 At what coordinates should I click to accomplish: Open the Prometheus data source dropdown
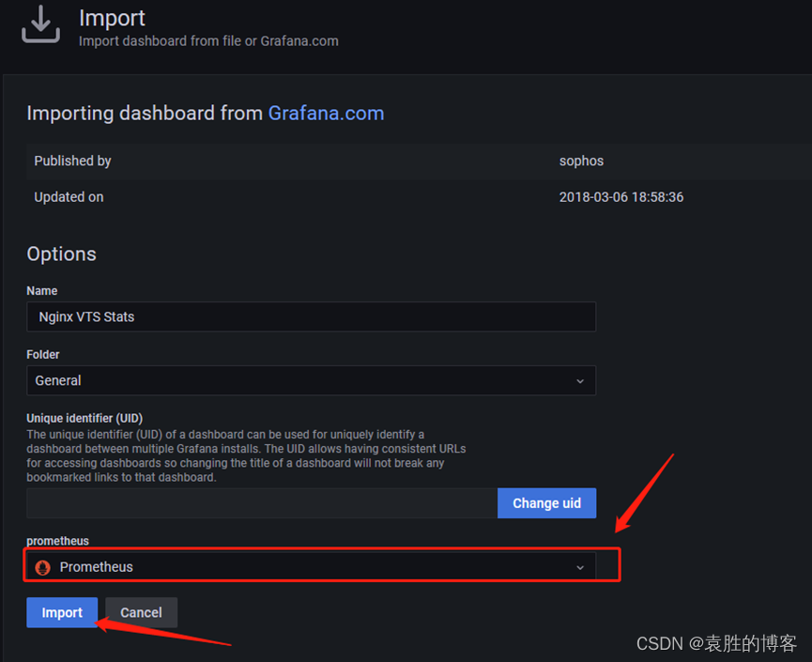click(312, 567)
